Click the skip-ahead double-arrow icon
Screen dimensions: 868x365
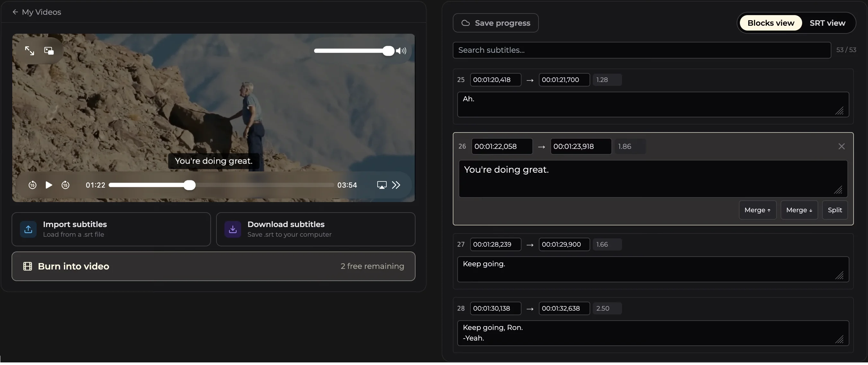point(396,185)
